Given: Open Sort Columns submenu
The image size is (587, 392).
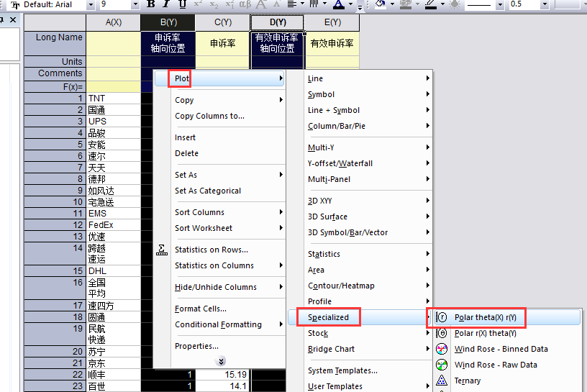Looking at the screenshot, I should (219, 212).
